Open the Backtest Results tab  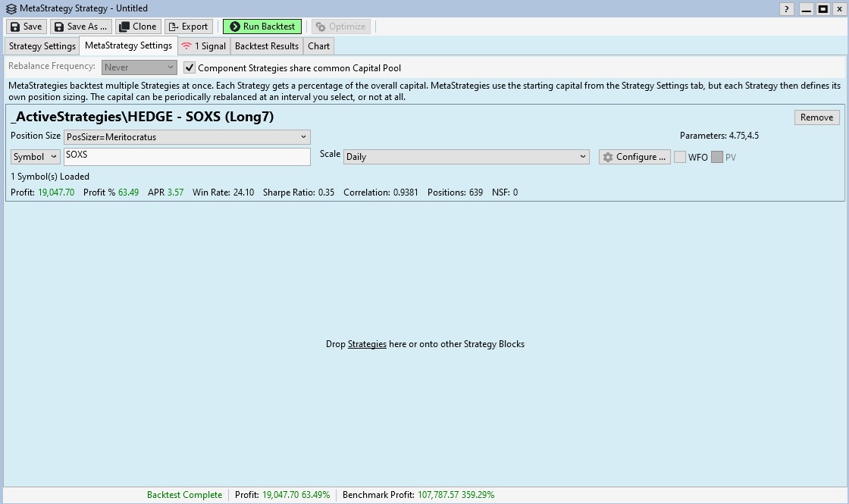(x=267, y=46)
